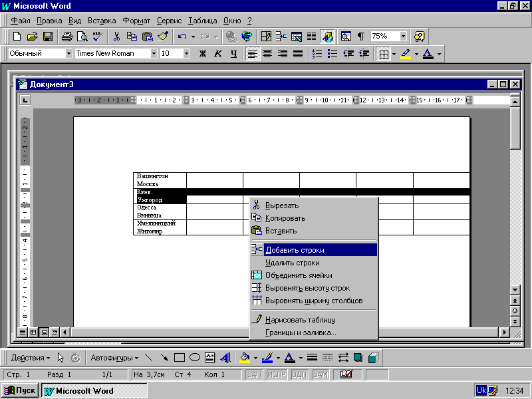
Task: Choose Объединить ячейки in the context menu
Action: pos(314,275)
